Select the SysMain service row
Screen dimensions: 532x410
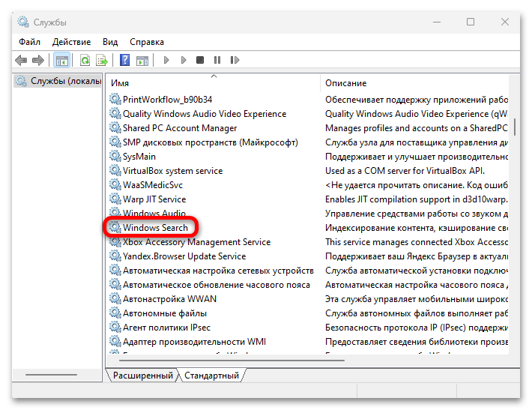[139, 157]
